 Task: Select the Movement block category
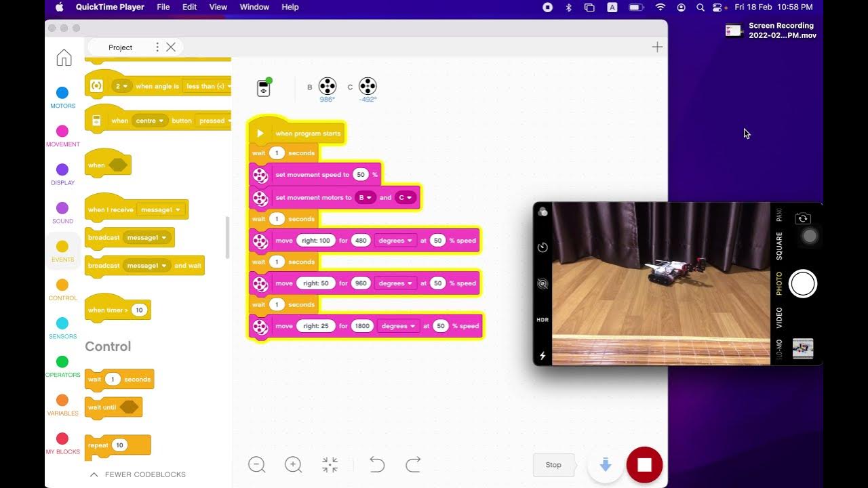click(62, 136)
